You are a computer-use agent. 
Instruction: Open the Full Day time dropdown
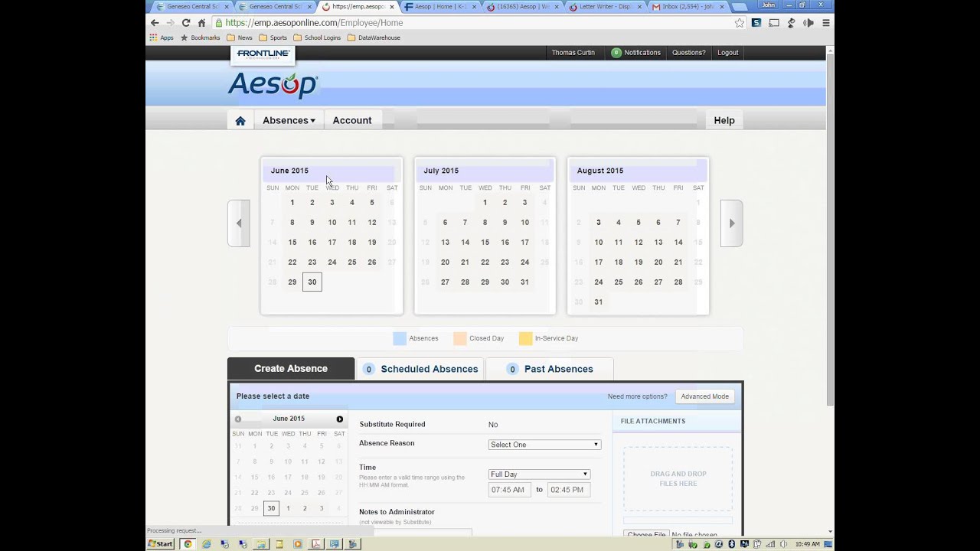(x=539, y=474)
